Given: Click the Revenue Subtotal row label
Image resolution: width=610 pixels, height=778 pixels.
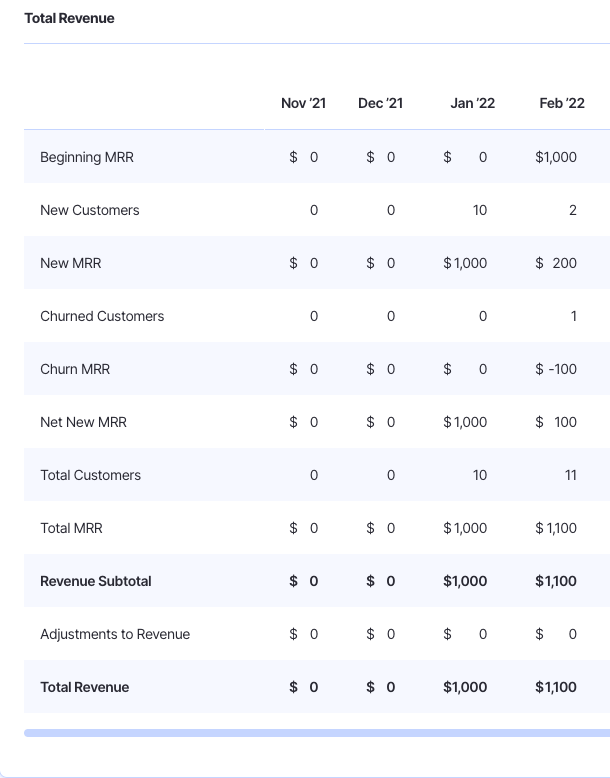Looking at the screenshot, I should click(95, 581).
